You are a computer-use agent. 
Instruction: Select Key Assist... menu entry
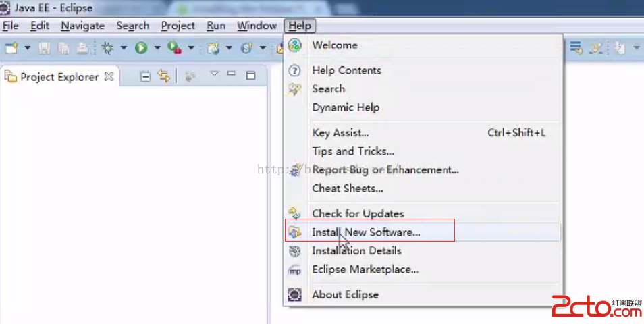click(422, 133)
